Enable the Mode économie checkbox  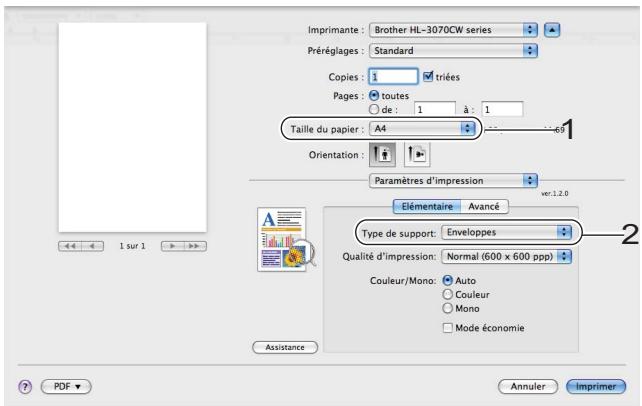[x=448, y=328]
